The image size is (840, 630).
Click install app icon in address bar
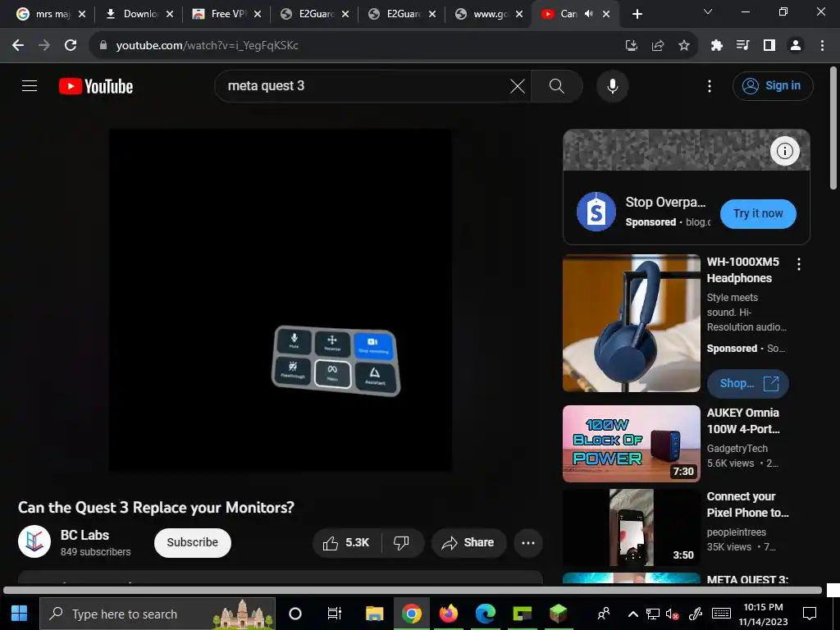pos(631,46)
